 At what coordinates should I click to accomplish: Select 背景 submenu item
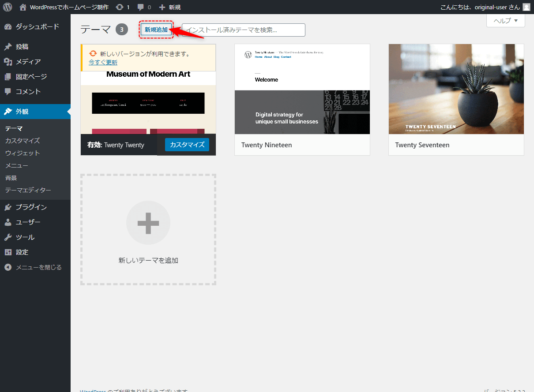pyautogui.click(x=11, y=178)
